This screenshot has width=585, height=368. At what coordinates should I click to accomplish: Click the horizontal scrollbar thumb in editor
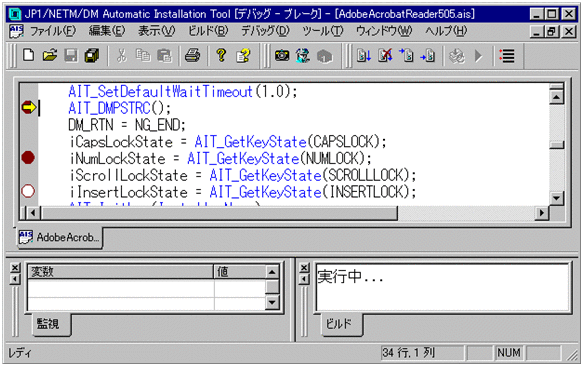(x=219, y=213)
